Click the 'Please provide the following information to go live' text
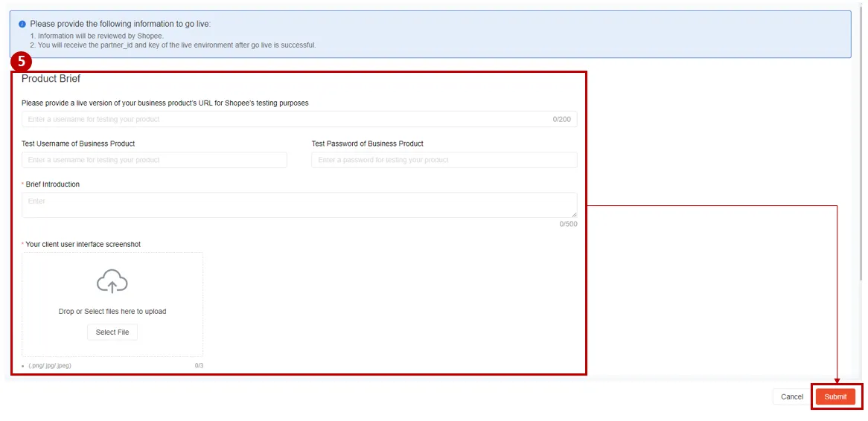Viewport: 868px width, 421px height. [x=120, y=25]
